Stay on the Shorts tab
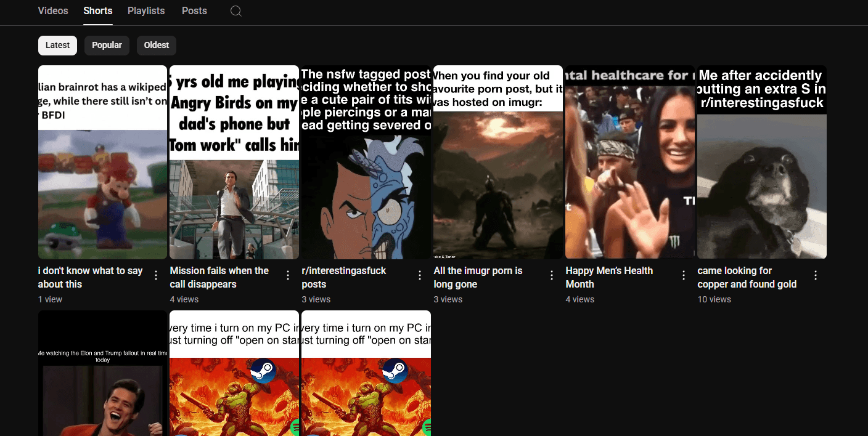 click(x=97, y=10)
